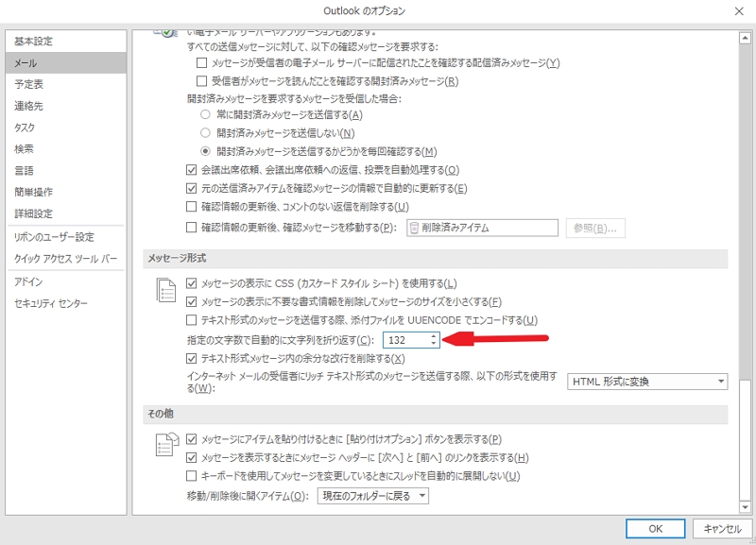The height and width of the screenshot is (545, 756).
Task: Enable 配信済みメッセージ(Y) delivery receipt checkbox
Action: coord(201,63)
